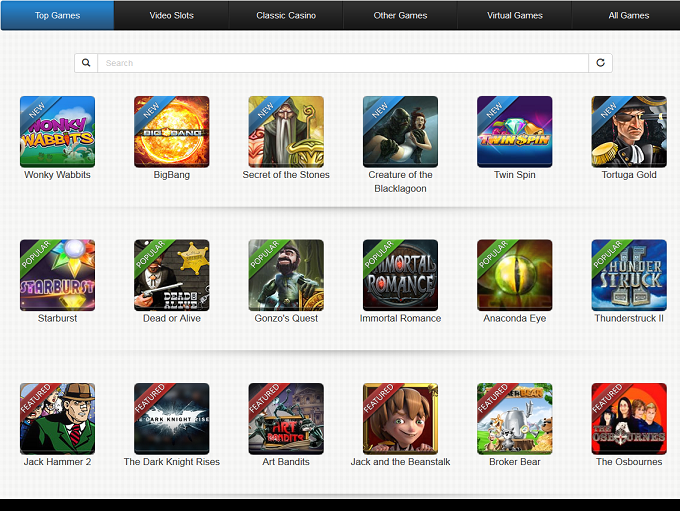Click The Osbournes label

(629, 462)
